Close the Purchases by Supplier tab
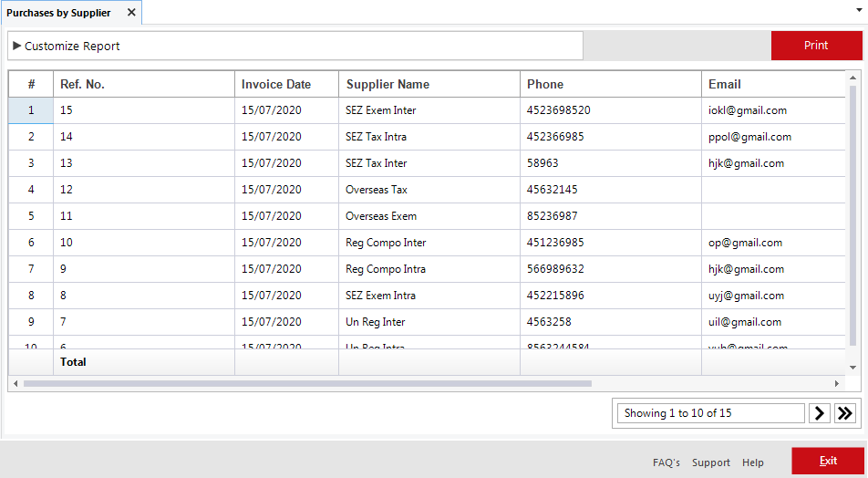This screenshot has height=478, width=868. click(x=131, y=13)
